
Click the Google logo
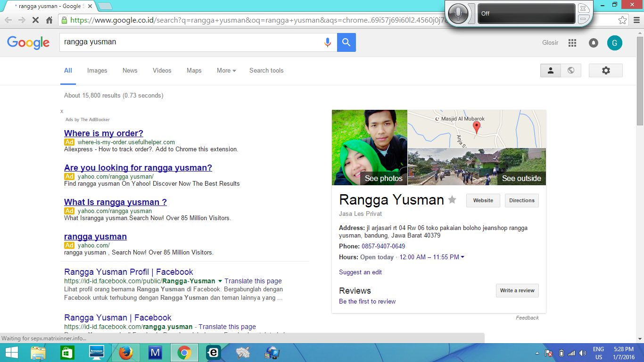pos(28,42)
